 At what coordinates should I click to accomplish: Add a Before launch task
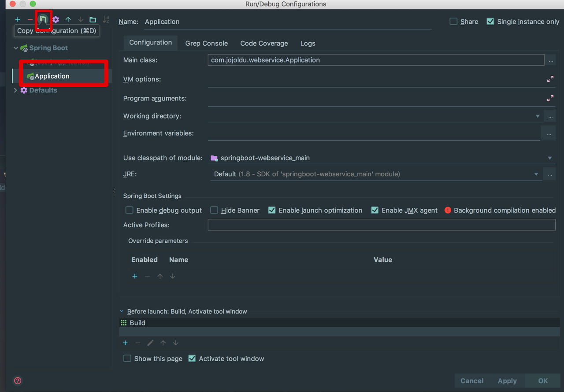click(x=125, y=343)
